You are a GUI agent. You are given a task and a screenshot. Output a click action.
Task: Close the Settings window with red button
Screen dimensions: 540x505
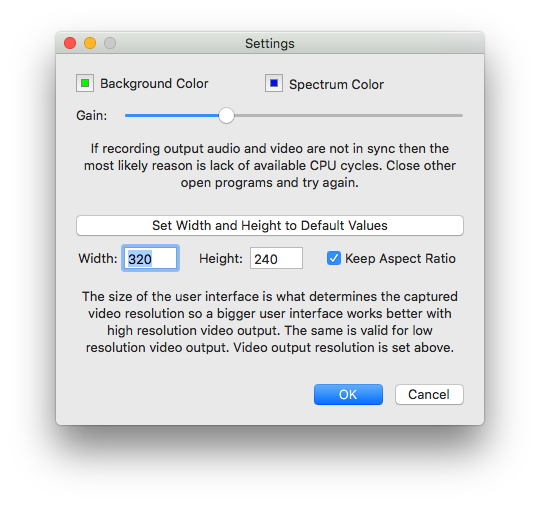point(70,43)
